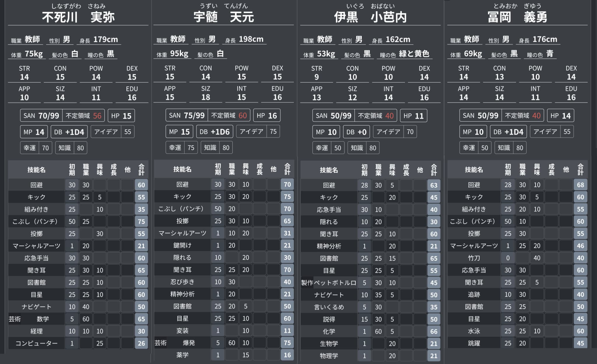Click the 198cm height field
The image size is (597, 364).
tap(251, 39)
